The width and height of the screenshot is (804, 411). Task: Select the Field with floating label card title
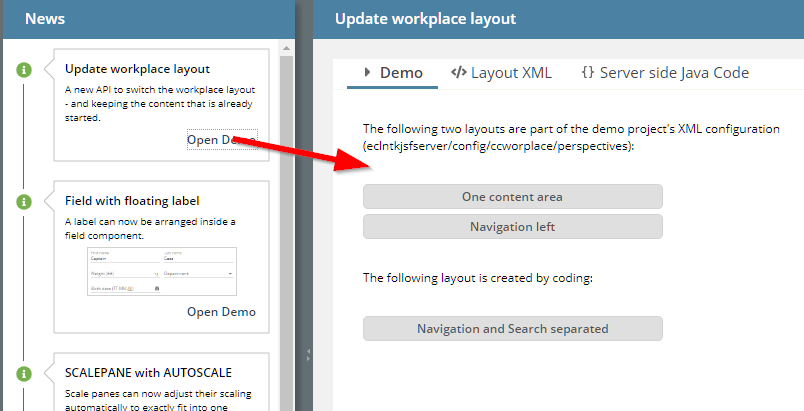[x=132, y=201]
